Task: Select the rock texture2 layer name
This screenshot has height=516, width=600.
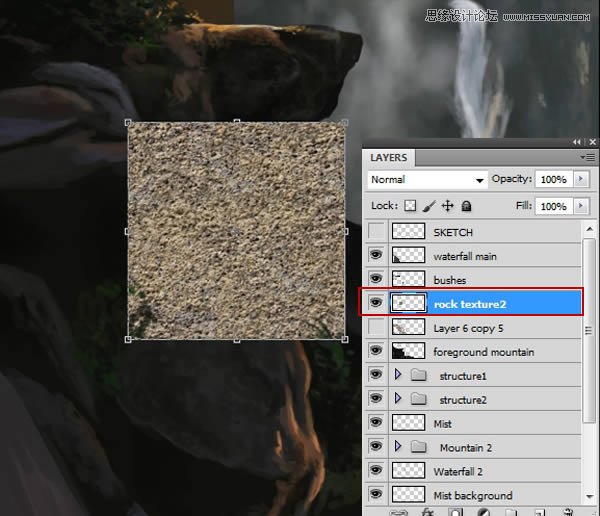Action: pos(470,304)
